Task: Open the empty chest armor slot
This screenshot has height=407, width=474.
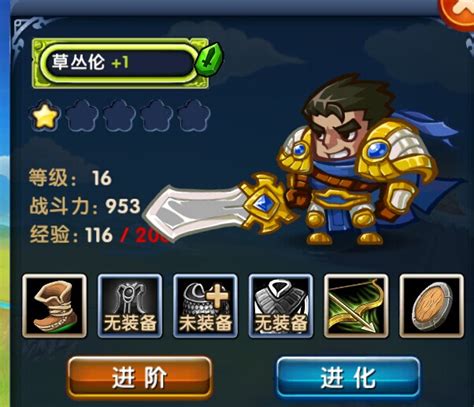Action: [x=281, y=306]
